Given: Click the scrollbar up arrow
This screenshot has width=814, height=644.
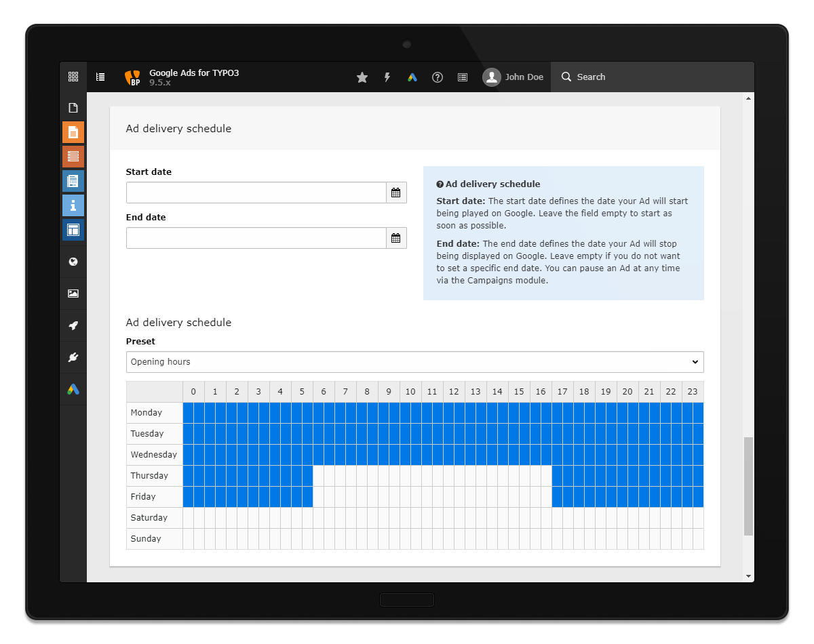Looking at the screenshot, I should pyautogui.click(x=749, y=98).
